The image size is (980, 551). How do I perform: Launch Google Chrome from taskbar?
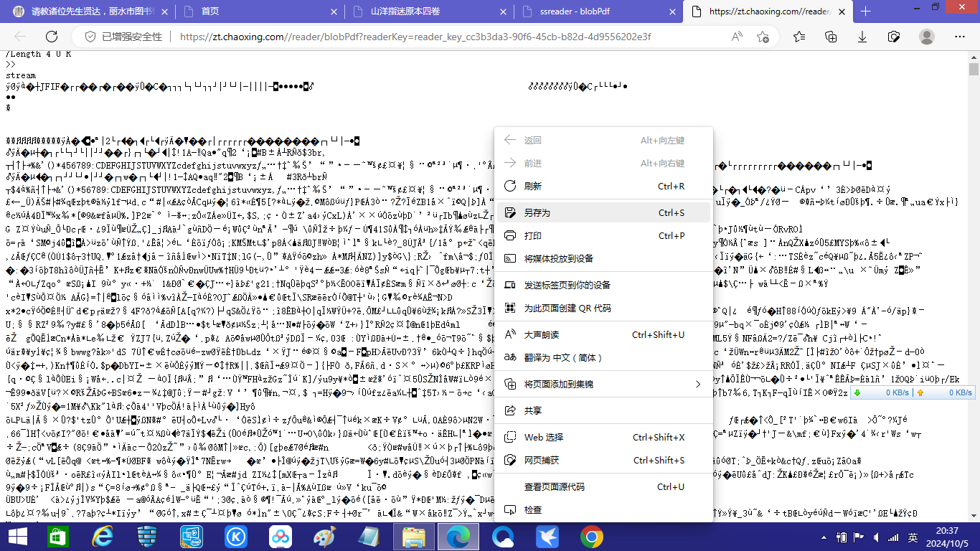pos(592,536)
